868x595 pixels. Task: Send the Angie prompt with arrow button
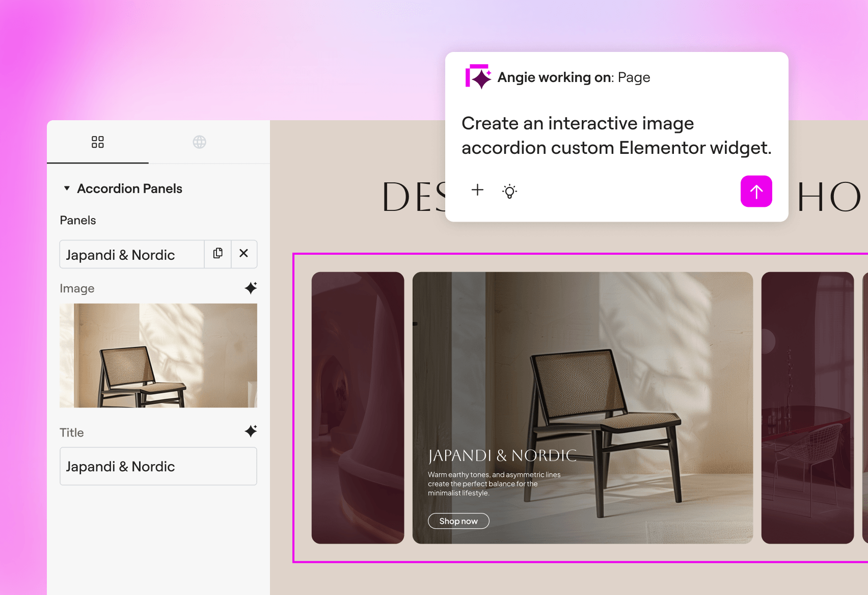[756, 192]
